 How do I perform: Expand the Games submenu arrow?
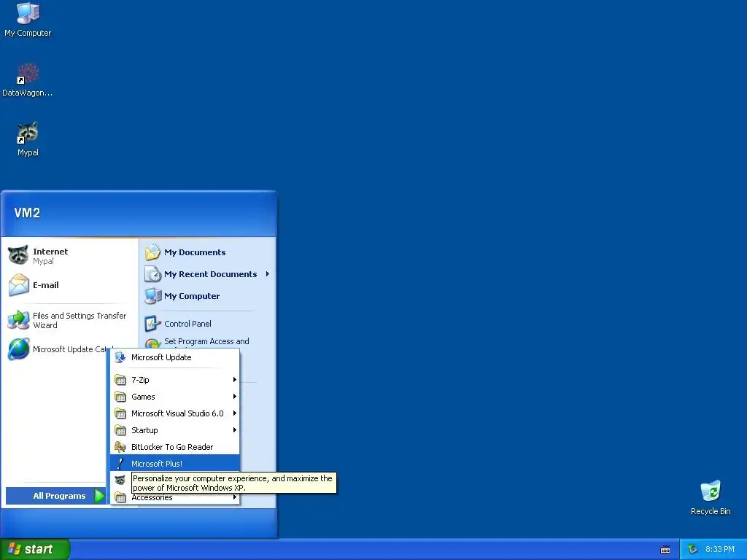pos(234,396)
